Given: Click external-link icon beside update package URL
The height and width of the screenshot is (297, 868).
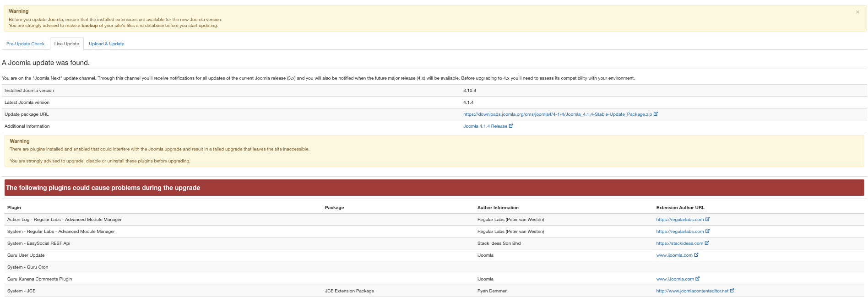Looking at the screenshot, I should (656, 114).
